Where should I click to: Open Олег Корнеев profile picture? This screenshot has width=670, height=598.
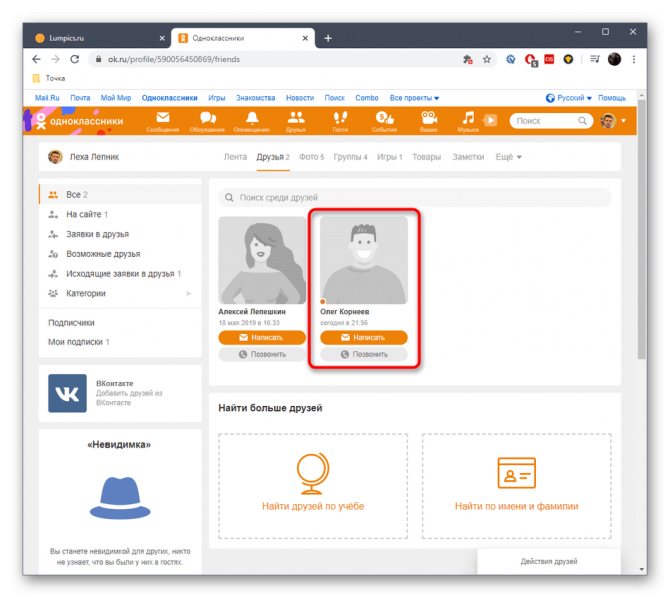click(x=364, y=260)
